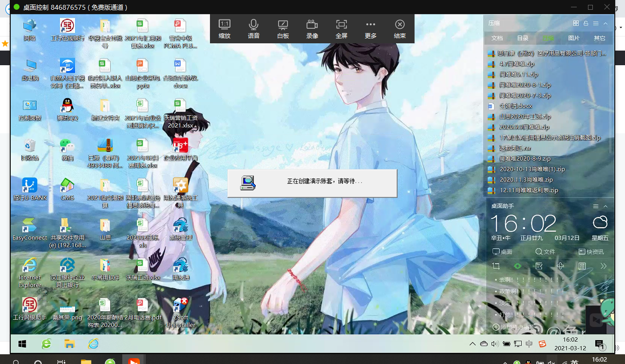Toggle the green eye visibility icon
The height and width of the screenshot is (364, 625).
coord(517,266)
